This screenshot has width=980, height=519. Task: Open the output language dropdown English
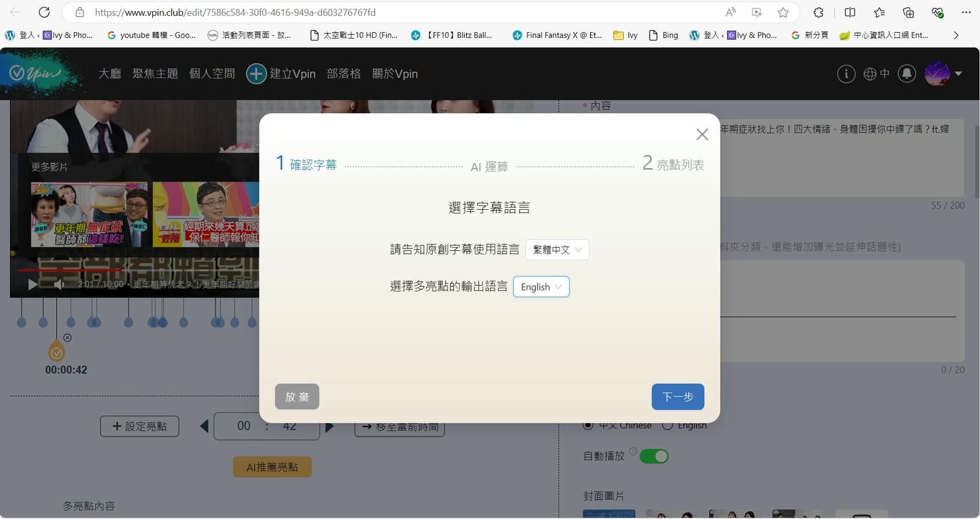coord(541,287)
